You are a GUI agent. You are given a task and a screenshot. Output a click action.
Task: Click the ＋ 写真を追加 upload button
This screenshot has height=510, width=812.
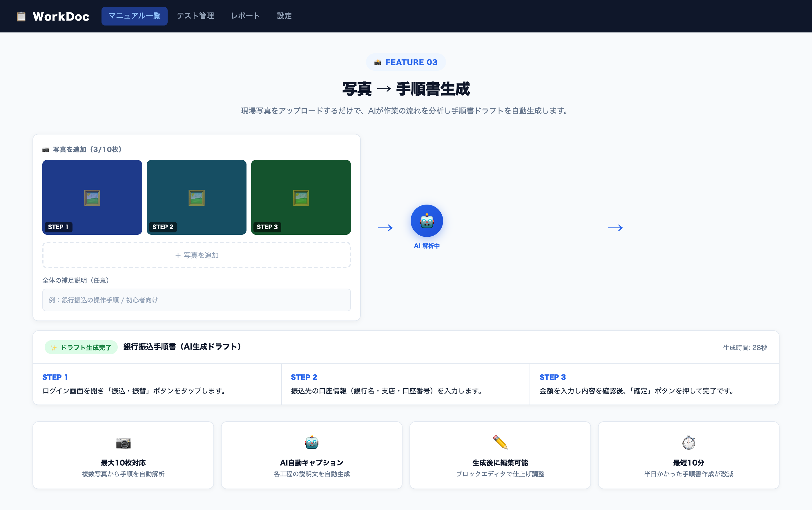coord(197,255)
